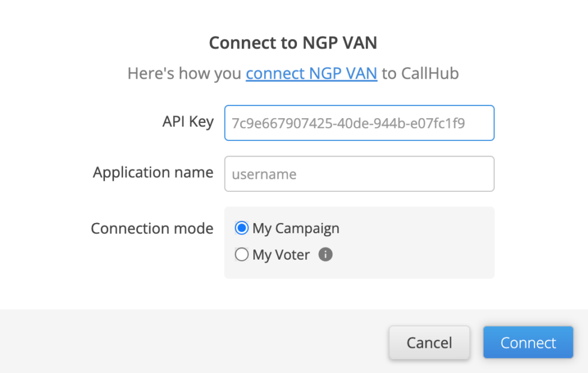Click the My Voter option label

pos(282,254)
